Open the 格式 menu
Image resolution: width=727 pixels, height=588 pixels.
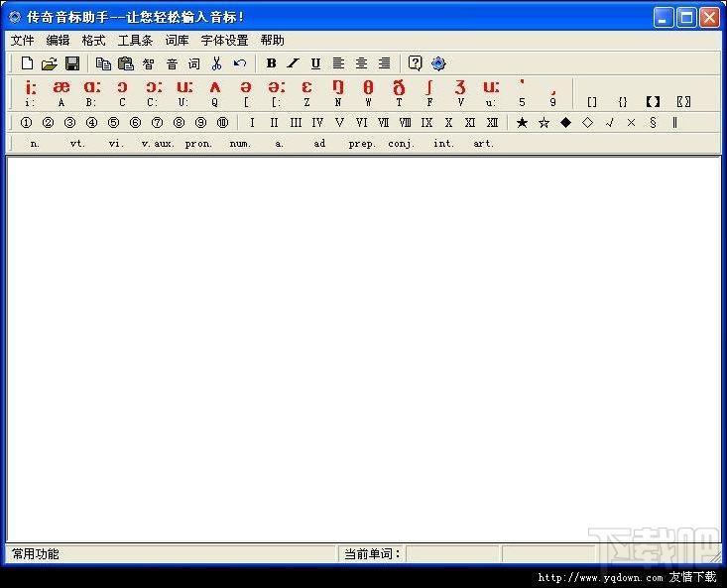(x=93, y=41)
